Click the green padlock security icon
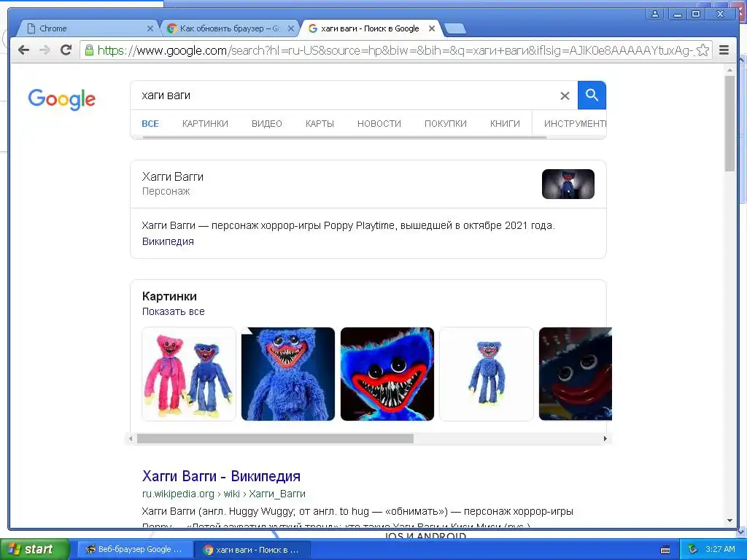747x560 pixels. pos(89,50)
